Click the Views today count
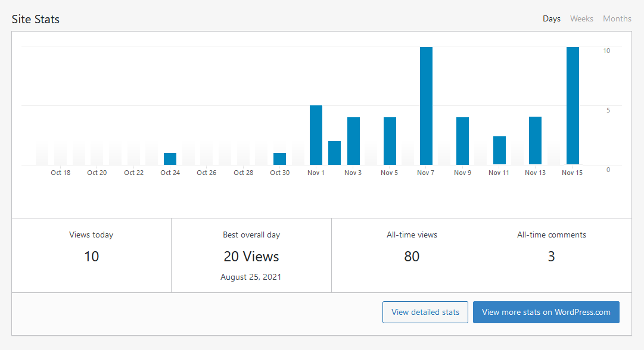 click(91, 257)
